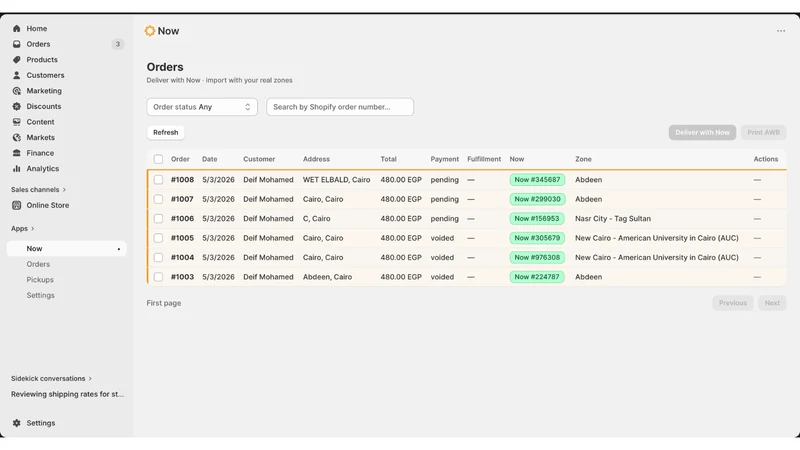800x450 pixels.
Task: Click the Fulfillment column header
Action: coord(484,159)
